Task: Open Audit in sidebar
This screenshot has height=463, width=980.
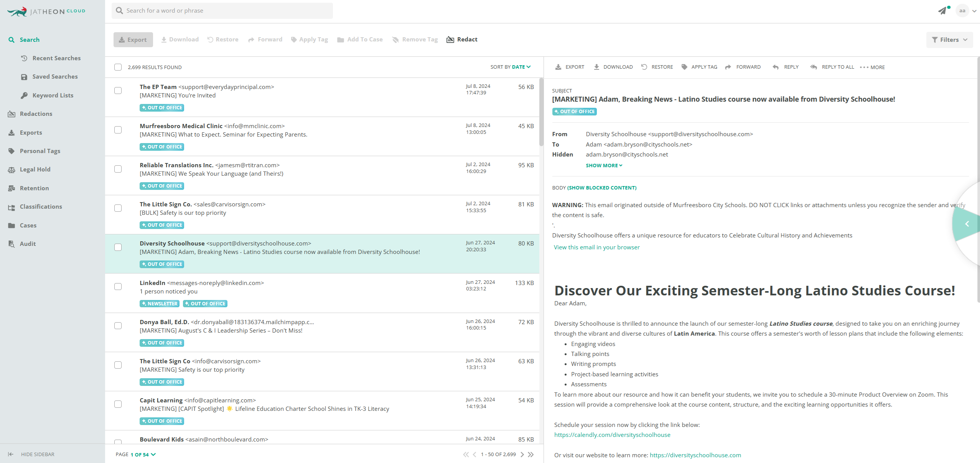Action: pyautogui.click(x=28, y=244)
